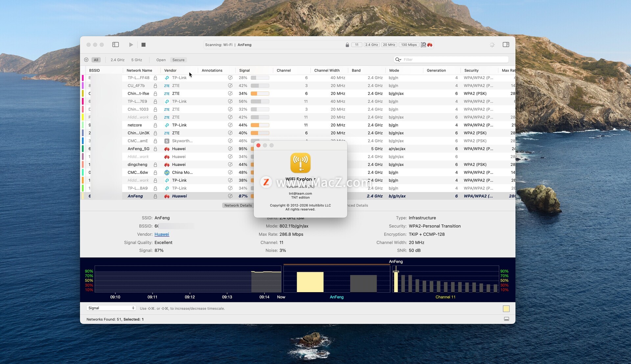This screenshot has width=631, height=364.
Task: Collapse the bottom graph panel icon
Action: 506,319
